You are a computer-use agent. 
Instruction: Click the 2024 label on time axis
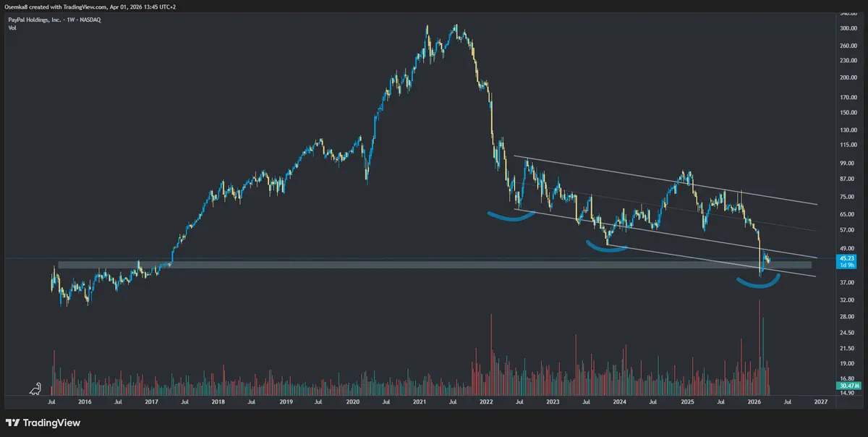(620, 401)
